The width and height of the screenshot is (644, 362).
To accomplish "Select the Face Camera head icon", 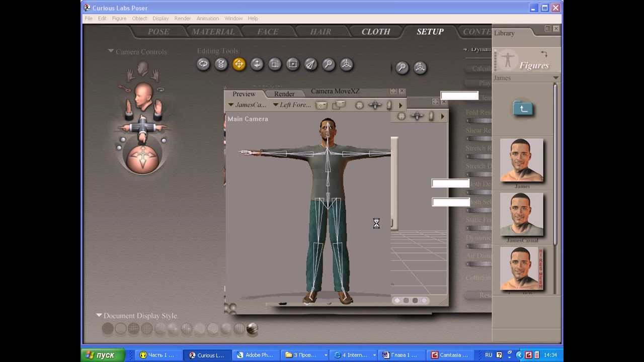I will click(x=143, y=68).
